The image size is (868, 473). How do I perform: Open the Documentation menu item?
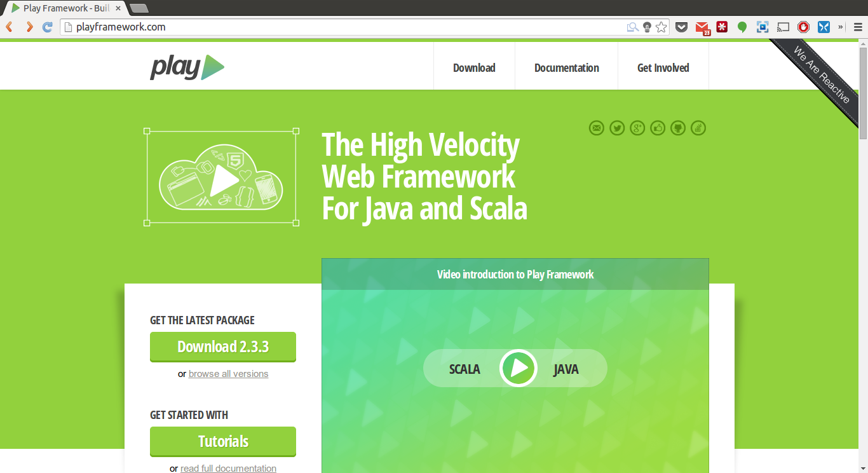567,68
